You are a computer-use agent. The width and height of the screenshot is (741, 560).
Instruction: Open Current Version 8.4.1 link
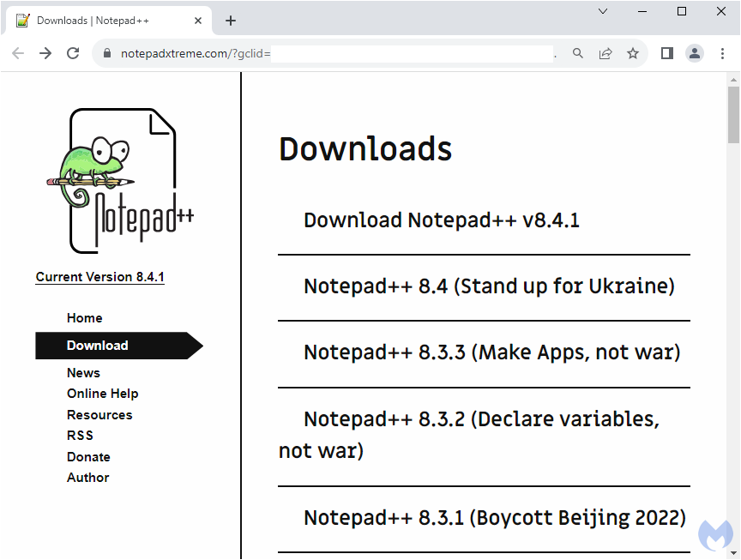pyautogui.click(x=100, y=277)
